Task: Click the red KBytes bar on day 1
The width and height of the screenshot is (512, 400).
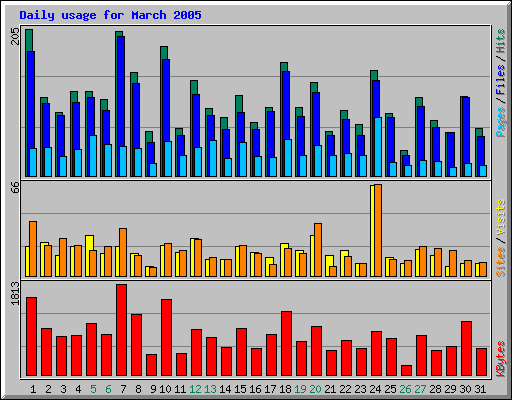Action: (x=31, y=337)
